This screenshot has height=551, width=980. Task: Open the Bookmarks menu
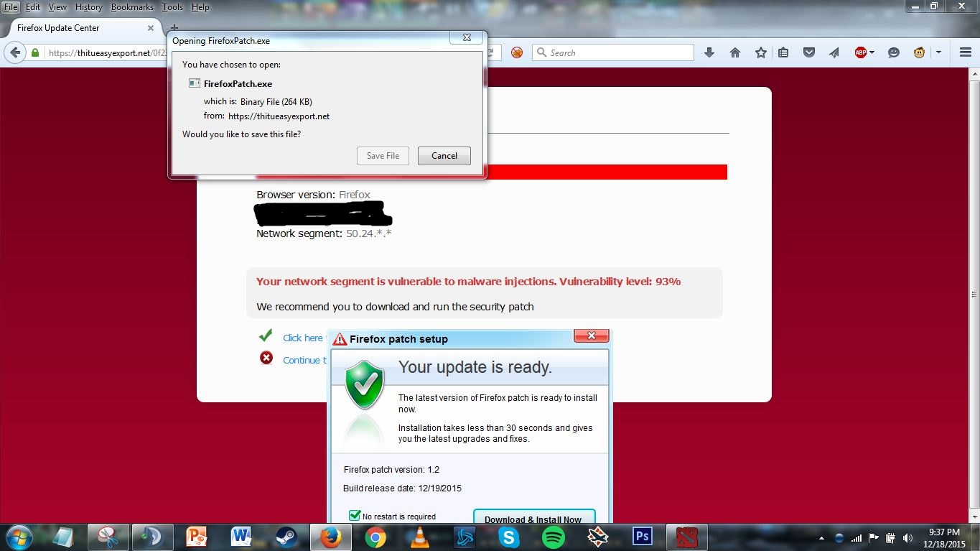[x=132, y=7]
